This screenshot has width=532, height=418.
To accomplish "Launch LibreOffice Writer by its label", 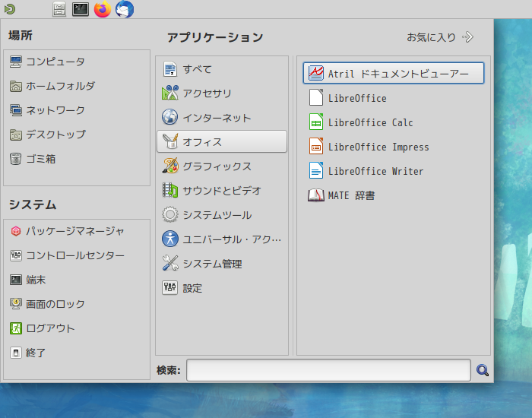I will [x=375, y=171].
